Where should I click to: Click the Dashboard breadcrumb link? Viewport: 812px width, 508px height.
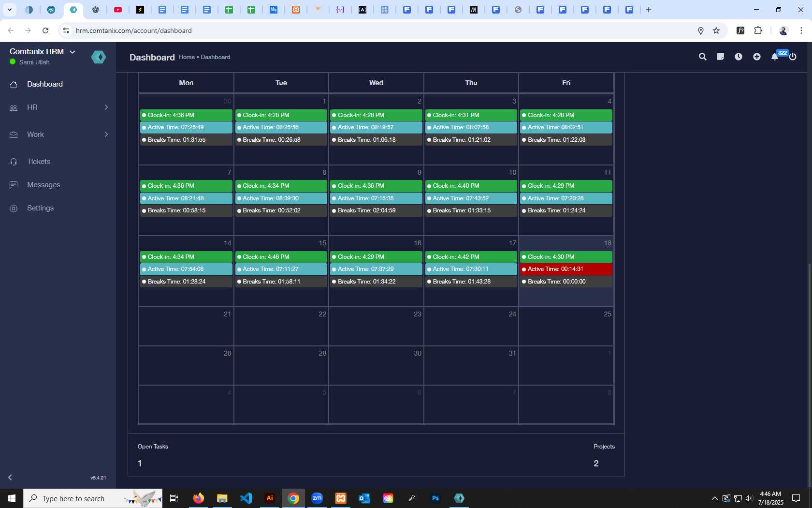[x=216, y=57]
